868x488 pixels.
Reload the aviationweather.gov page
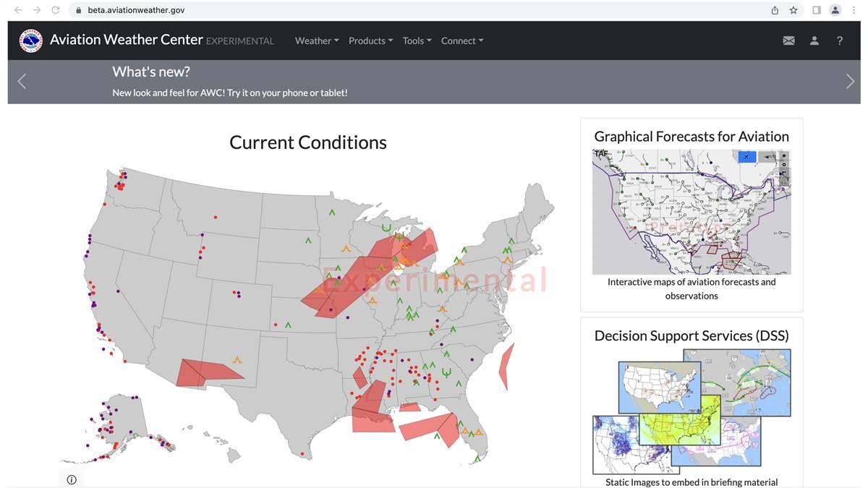pos(56,10)
